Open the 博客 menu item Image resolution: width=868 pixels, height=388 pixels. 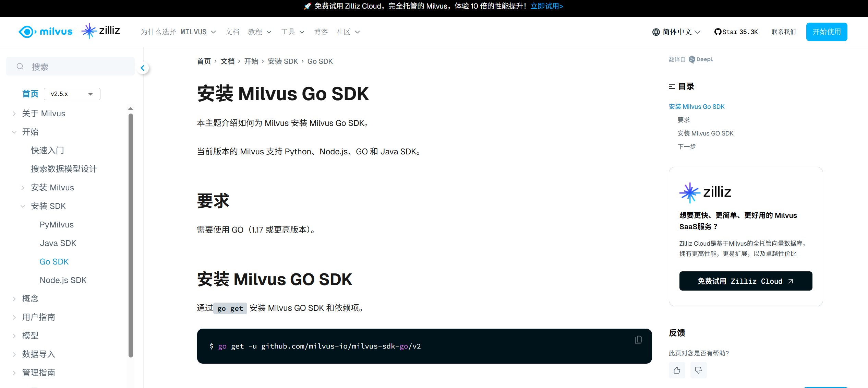321,32
